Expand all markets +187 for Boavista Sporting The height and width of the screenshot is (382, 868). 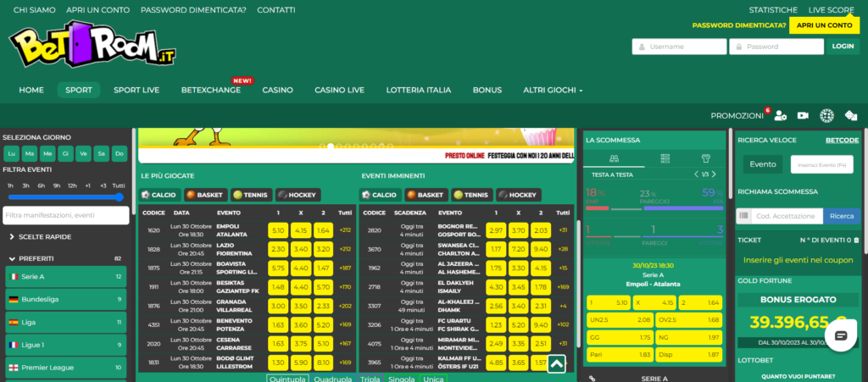coord(345,269)
